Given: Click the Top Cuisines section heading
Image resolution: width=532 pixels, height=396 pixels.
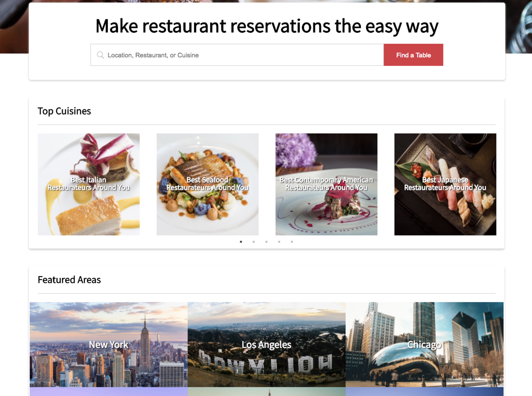Looking at the screenshot, I should tap(64, 111).
